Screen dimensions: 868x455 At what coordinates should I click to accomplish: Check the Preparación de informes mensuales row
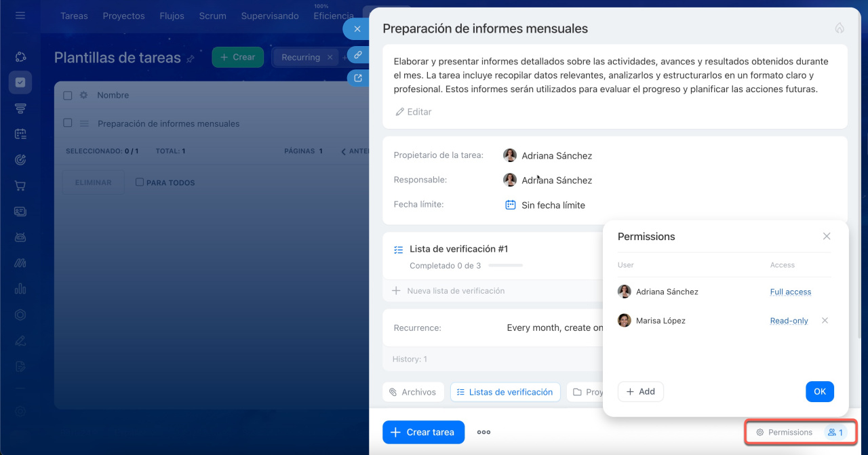tap(68, 123)
